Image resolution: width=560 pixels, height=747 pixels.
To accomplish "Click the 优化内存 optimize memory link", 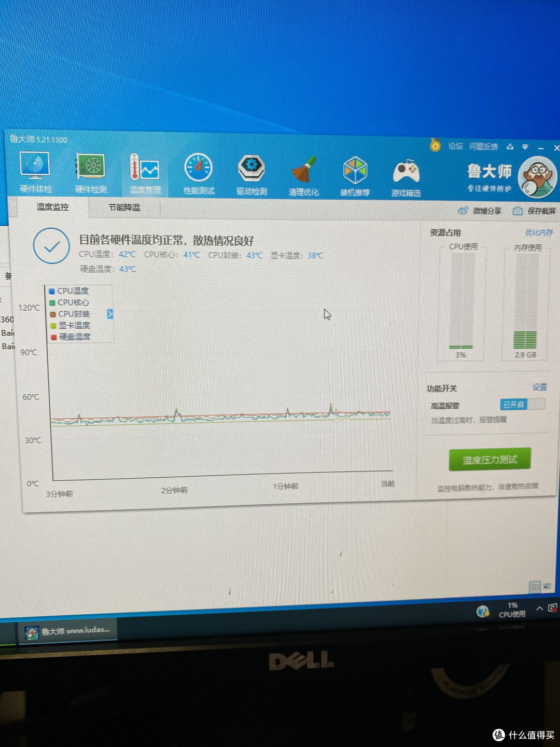I will click(539, 232).
